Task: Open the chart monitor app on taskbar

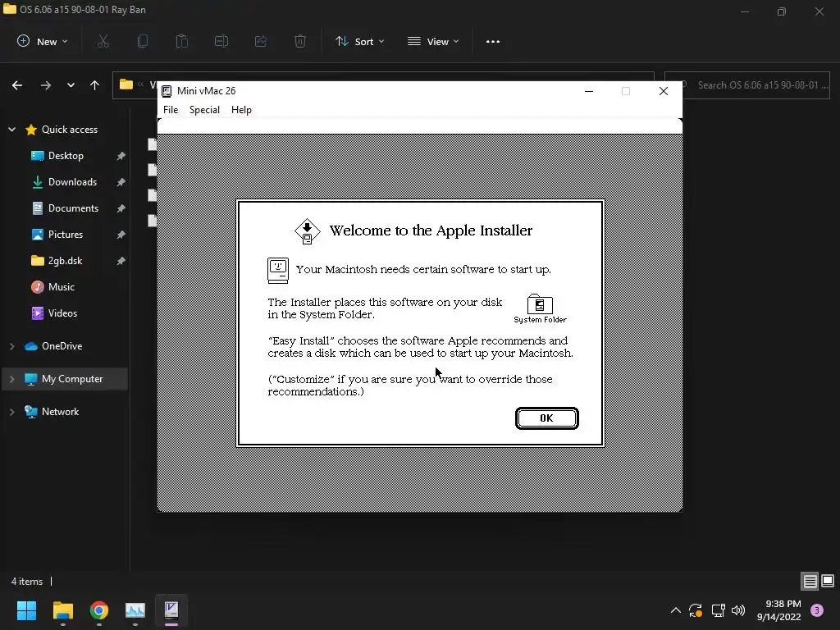Action: coord(135,610)
